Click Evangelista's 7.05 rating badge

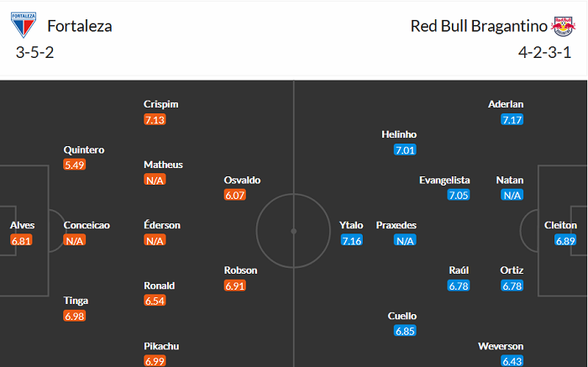click(459, 195)
